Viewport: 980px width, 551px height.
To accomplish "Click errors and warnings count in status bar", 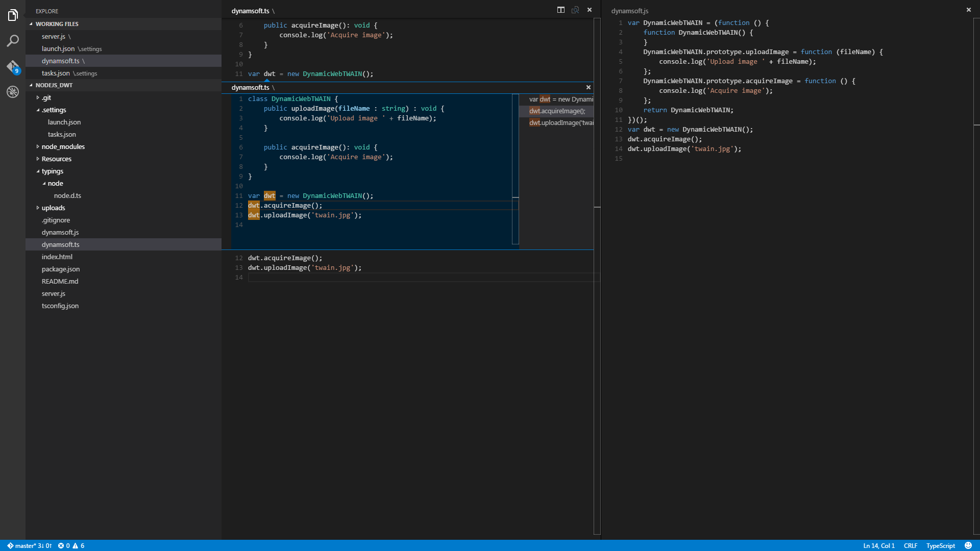I will [x=71, y=545].
